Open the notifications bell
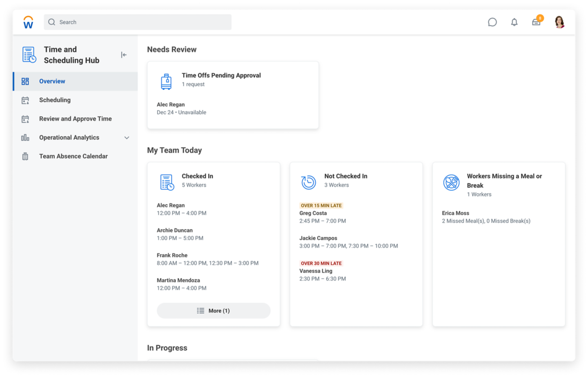This screenshot has width=588, height=377. [x=514, y=22]
